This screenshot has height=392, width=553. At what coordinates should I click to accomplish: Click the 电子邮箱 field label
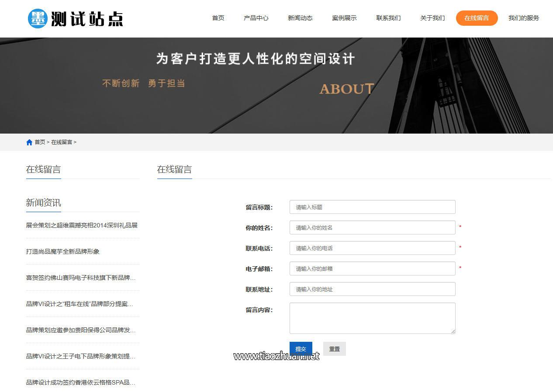point(259,269)
